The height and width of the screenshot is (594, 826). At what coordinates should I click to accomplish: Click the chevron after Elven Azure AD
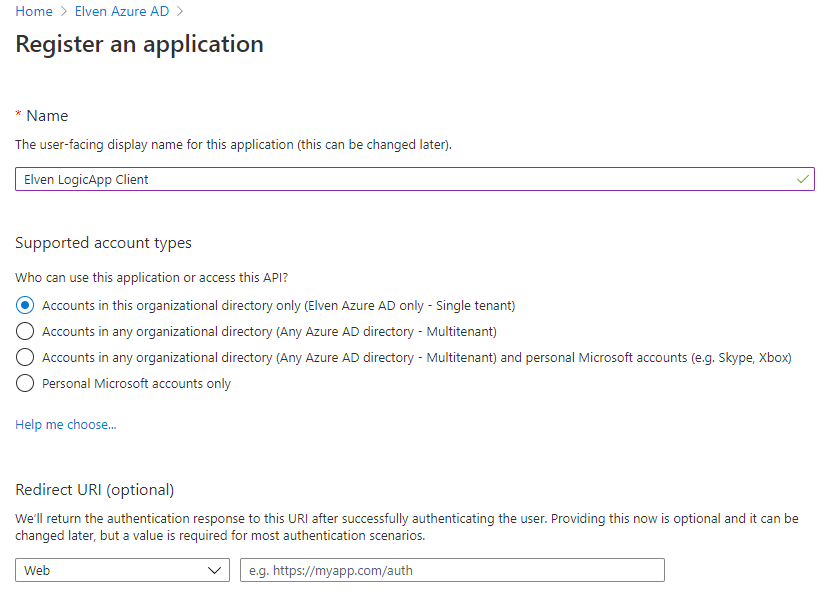coord(180,12)
